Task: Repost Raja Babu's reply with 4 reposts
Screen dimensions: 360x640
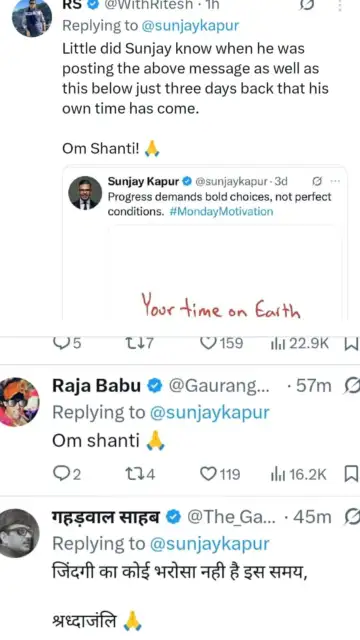Action: click(x=140, y=474)
